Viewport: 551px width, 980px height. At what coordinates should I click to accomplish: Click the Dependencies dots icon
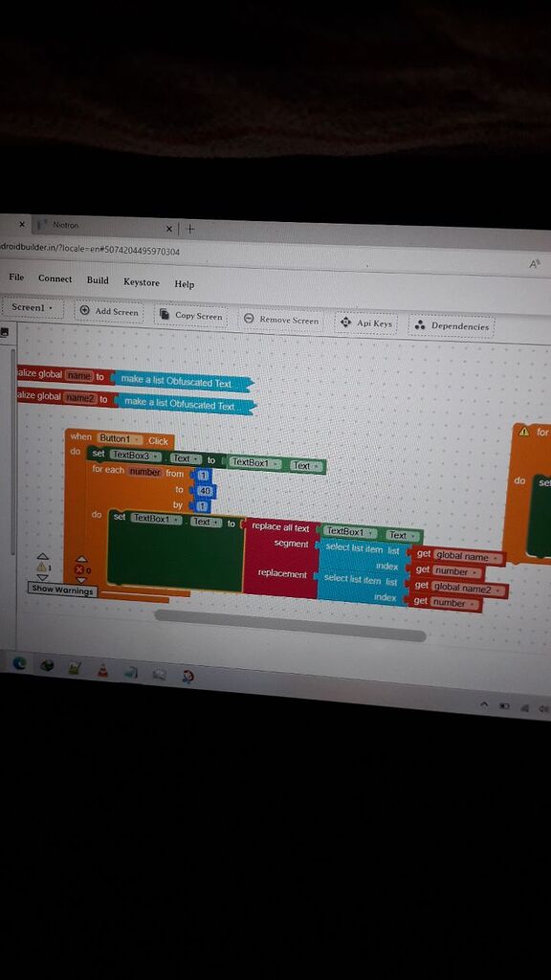click(420, 325)
